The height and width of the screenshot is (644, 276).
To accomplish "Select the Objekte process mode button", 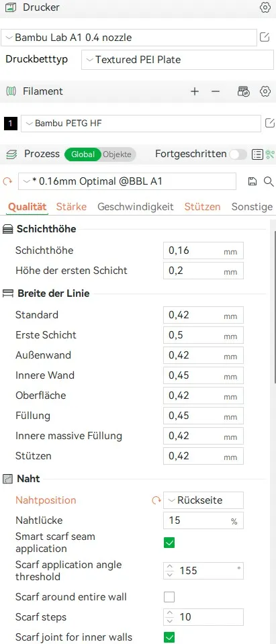I will click(x=118, y=154).
